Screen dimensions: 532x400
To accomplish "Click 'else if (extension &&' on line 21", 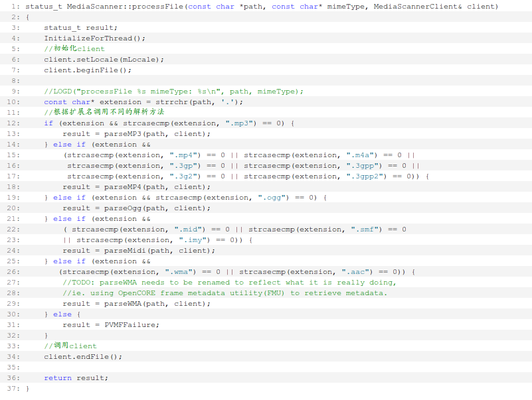I will [102, 219].
